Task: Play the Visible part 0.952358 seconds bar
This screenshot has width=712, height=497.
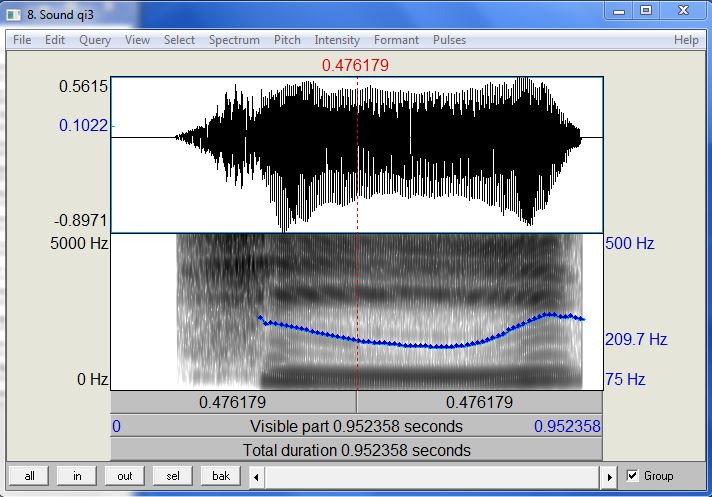Action: click(x=356, y=426)
